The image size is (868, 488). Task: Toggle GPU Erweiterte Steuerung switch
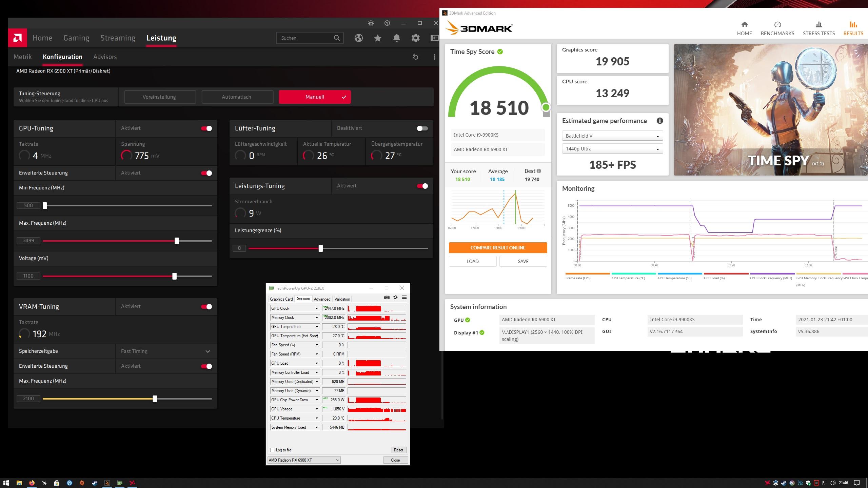point(206,173)
